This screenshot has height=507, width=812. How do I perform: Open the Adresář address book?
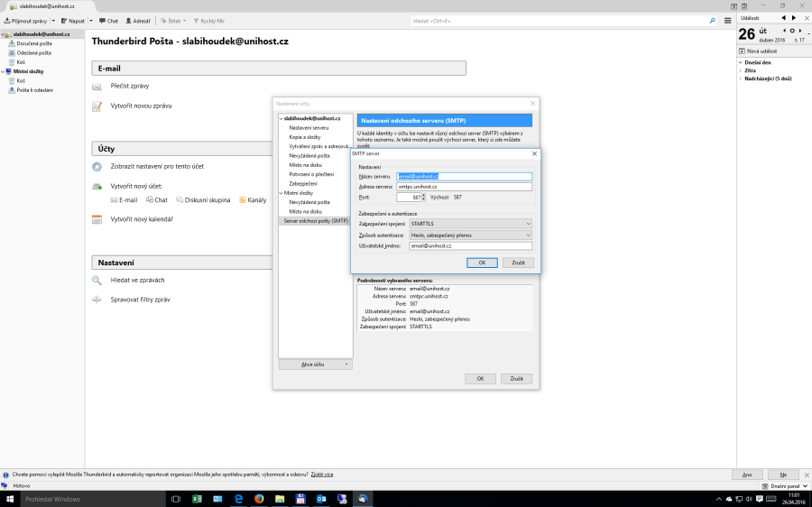pyautogui.click(x=138, y=21)
